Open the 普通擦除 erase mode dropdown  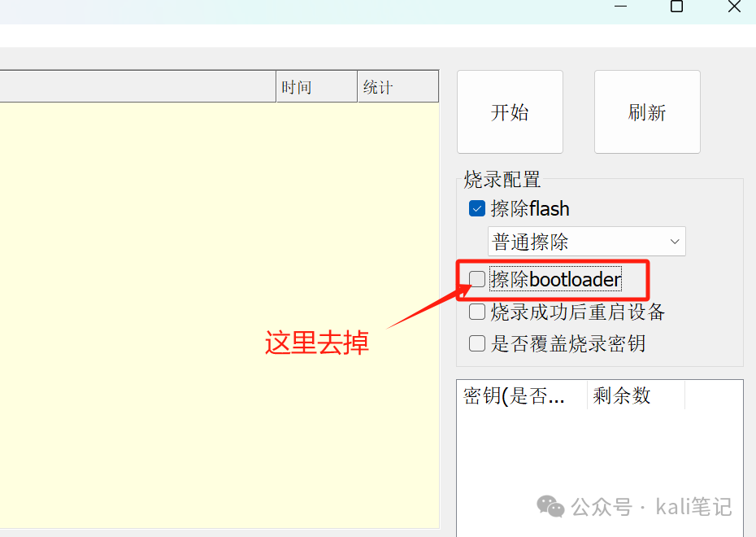[x=587, y=241]
